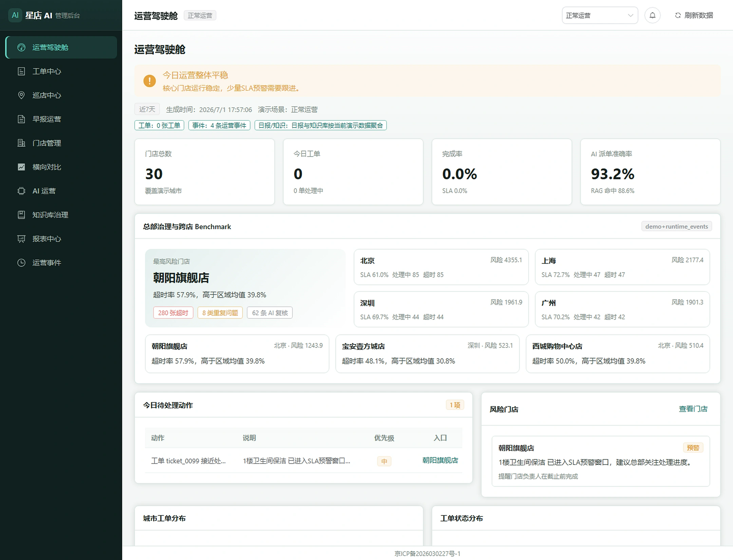The height and width of the screenshot is (560, 733).
Task: Click the 运营驾驶舱 dashboard sidebar icon
Action: [x=21, y=48]
